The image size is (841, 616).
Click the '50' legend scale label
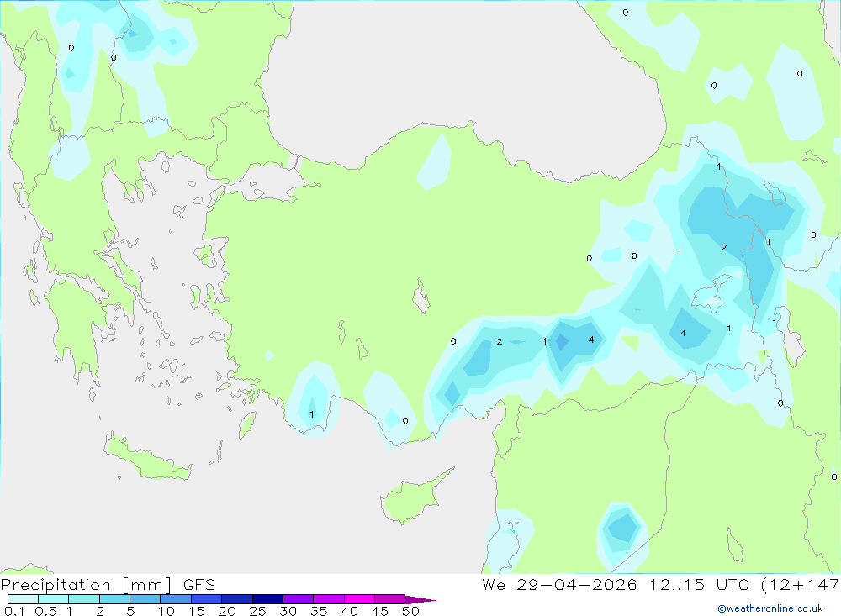(x=411, y=611)
